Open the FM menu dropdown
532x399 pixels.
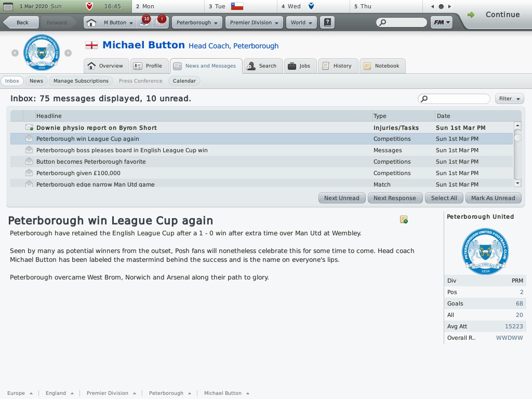[x=442, y=23]
